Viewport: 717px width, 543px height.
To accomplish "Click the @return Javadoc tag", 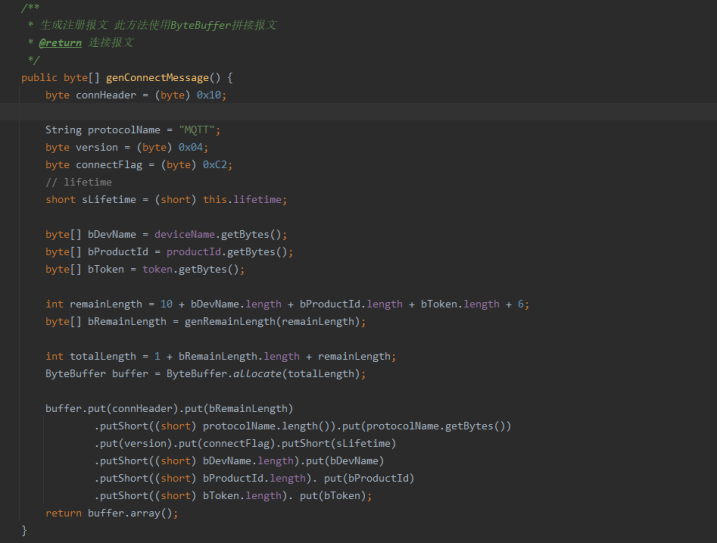I will (60, 43).
